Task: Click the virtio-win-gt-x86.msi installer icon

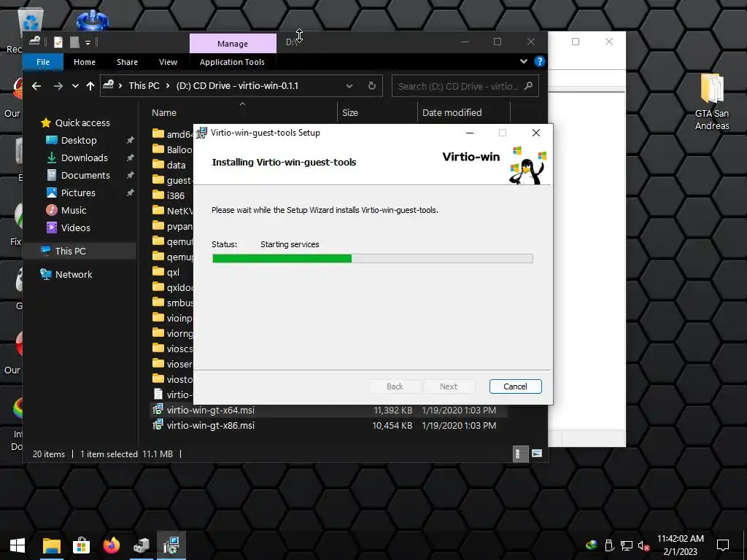Action: click(x=158, y=424)
